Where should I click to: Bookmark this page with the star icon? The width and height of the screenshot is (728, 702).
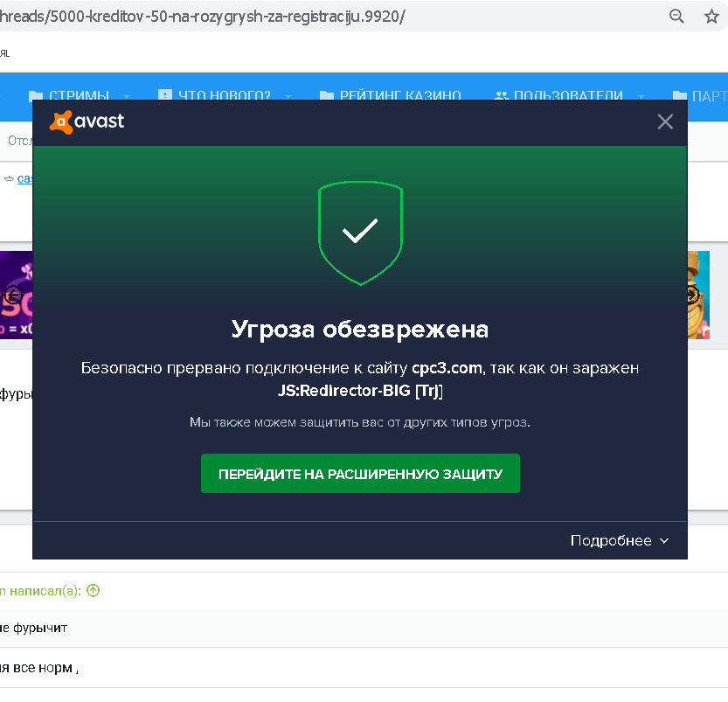711,17
